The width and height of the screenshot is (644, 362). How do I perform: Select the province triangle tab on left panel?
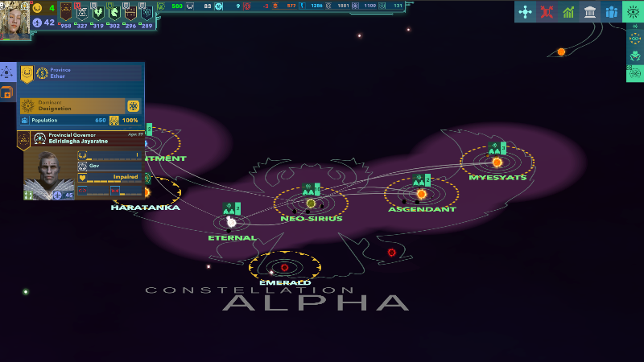(x=7, y=72)
